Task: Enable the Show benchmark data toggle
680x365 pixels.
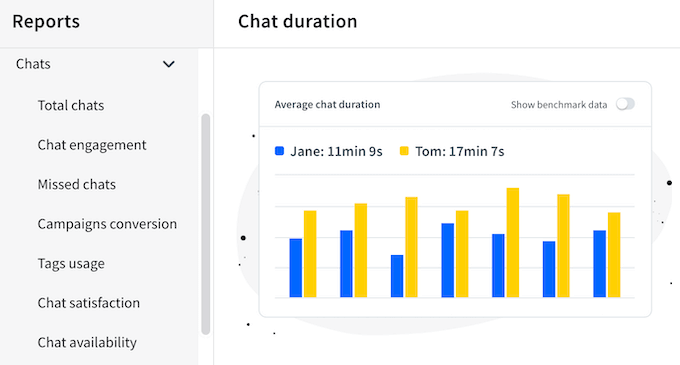Action: point(625,104)
